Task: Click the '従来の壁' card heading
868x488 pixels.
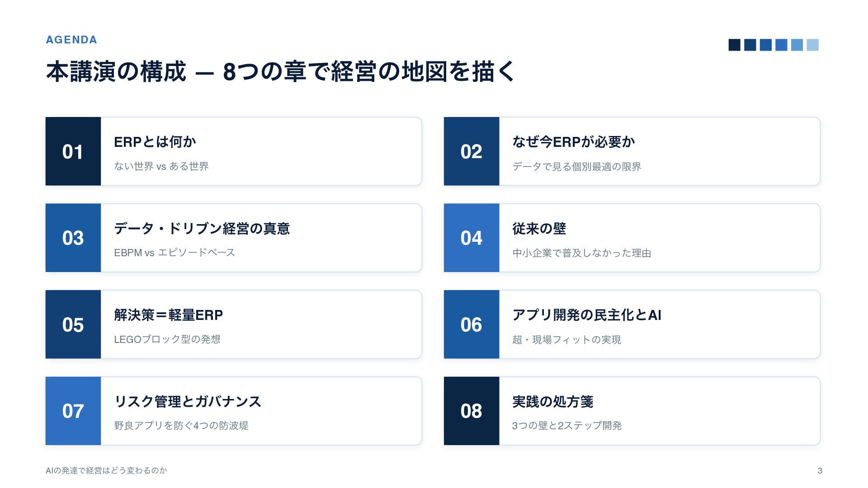Action: pyautogui.click(x=539, y=229)
